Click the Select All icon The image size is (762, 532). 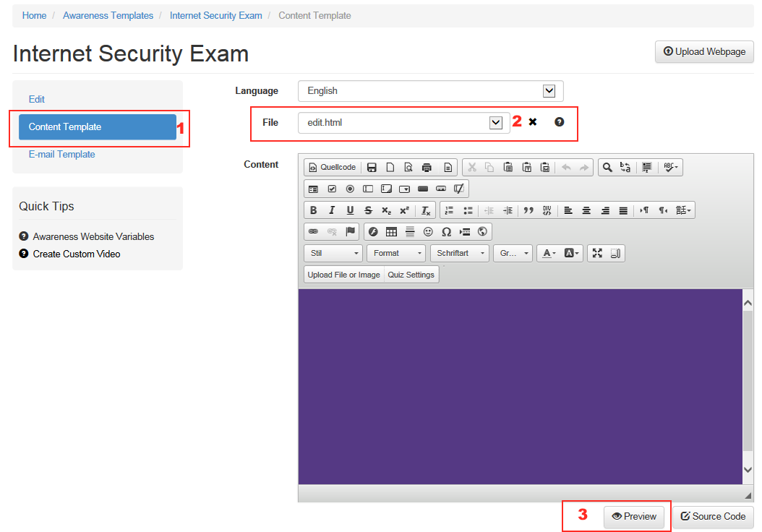click(x=647, y=167)
